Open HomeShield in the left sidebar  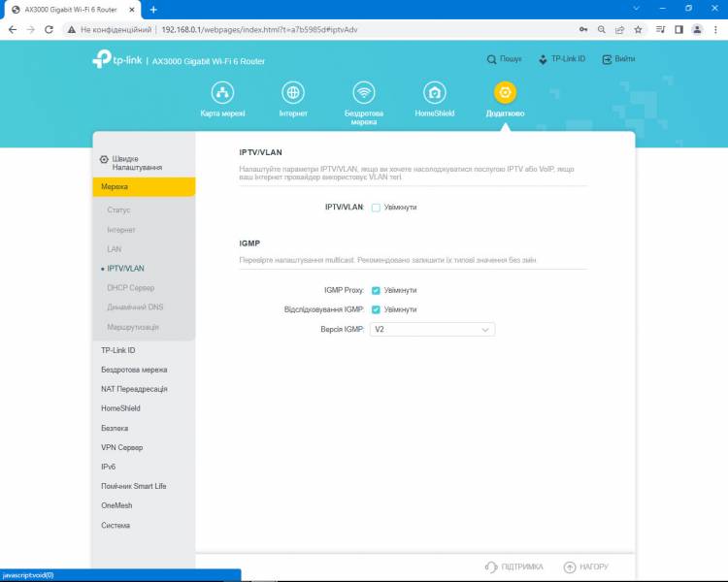[120, 408]
